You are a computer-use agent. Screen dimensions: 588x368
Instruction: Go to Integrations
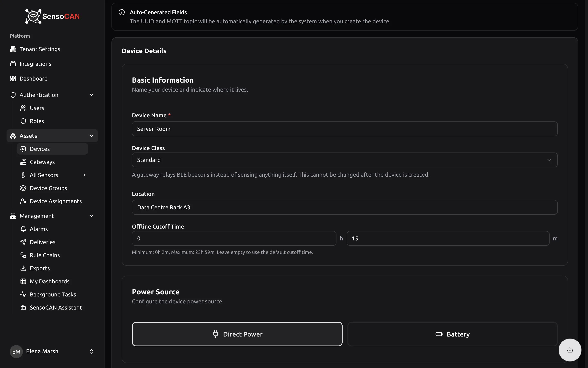point(52,64)
